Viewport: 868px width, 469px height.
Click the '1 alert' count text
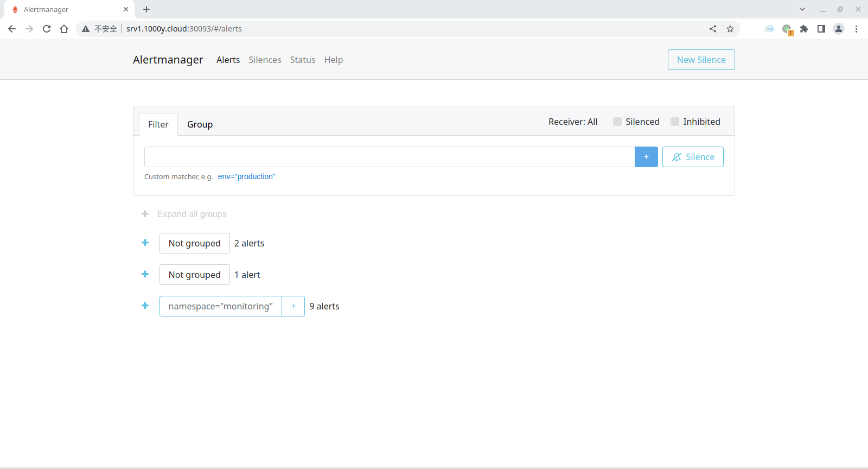coord(247,275)
